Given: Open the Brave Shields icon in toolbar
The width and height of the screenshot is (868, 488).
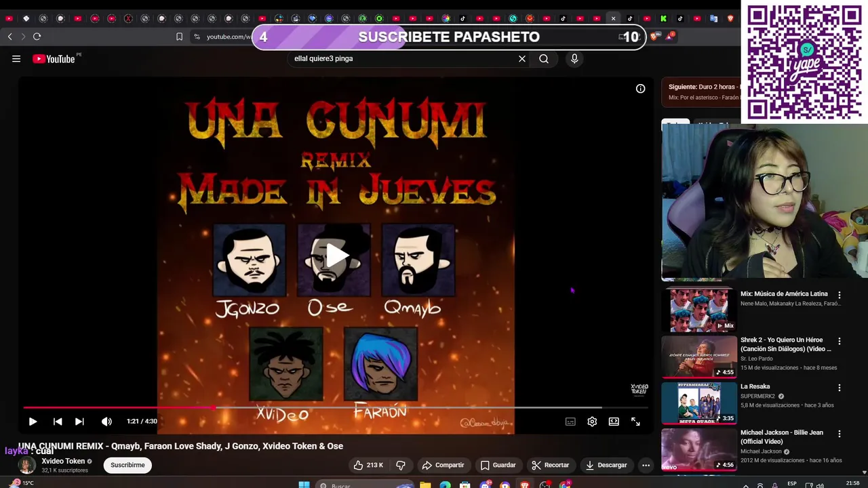Looking at the screenshot, I should point(654,37).
